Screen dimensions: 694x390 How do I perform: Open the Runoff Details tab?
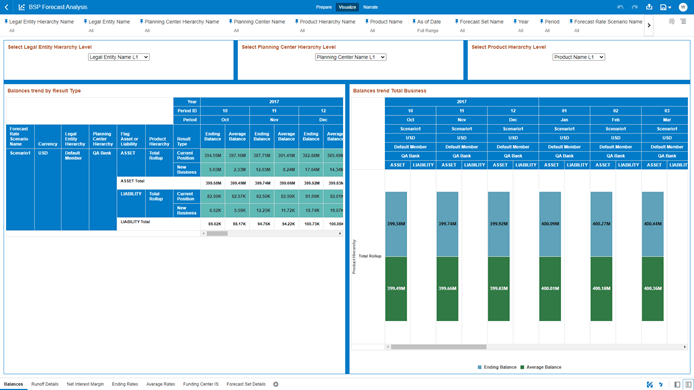[x=45, y=384]
